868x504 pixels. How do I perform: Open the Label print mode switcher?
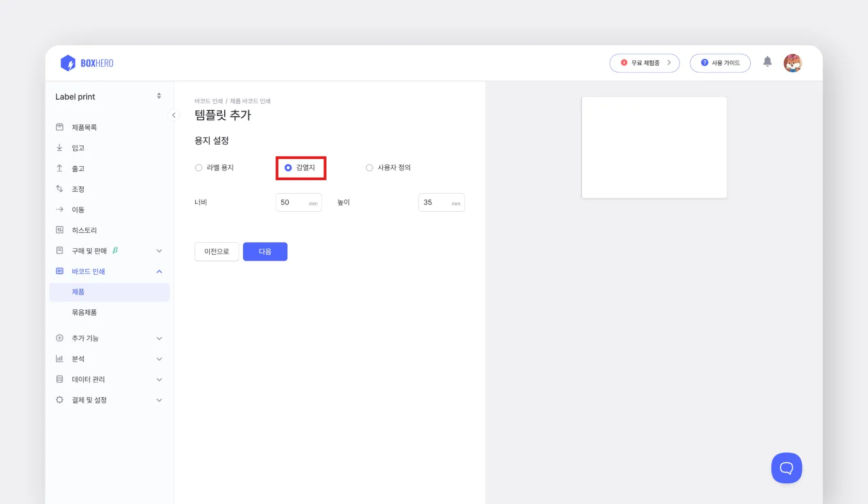pyautogui.click(x=159, y=96)
